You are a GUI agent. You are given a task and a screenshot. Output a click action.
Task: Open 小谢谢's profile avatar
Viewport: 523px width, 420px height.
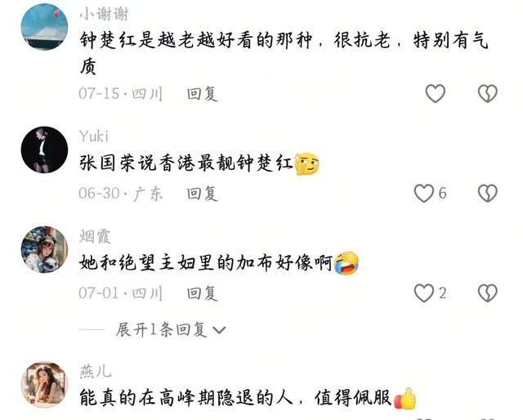click(x=44, y=27)
